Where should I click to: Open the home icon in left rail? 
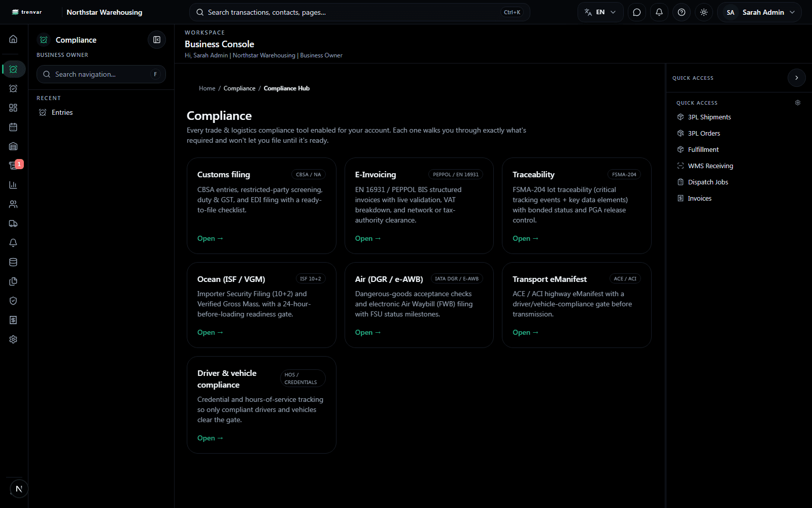coord(13,39)
